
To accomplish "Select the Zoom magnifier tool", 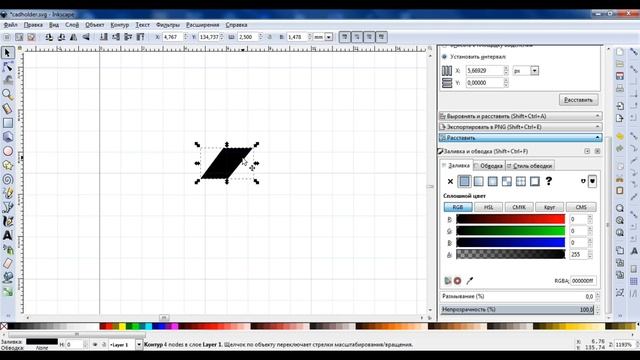I will (x=7, y=94).
